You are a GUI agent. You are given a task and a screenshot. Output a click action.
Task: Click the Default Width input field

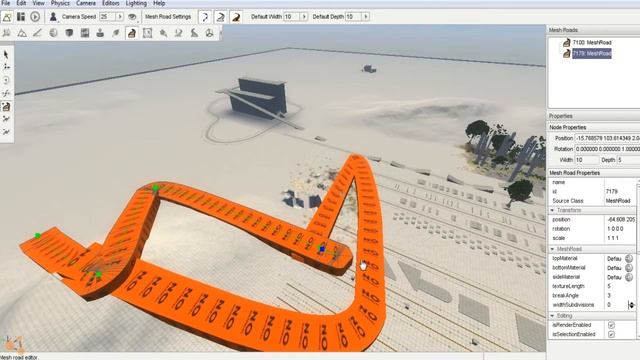tap(292, 17)
